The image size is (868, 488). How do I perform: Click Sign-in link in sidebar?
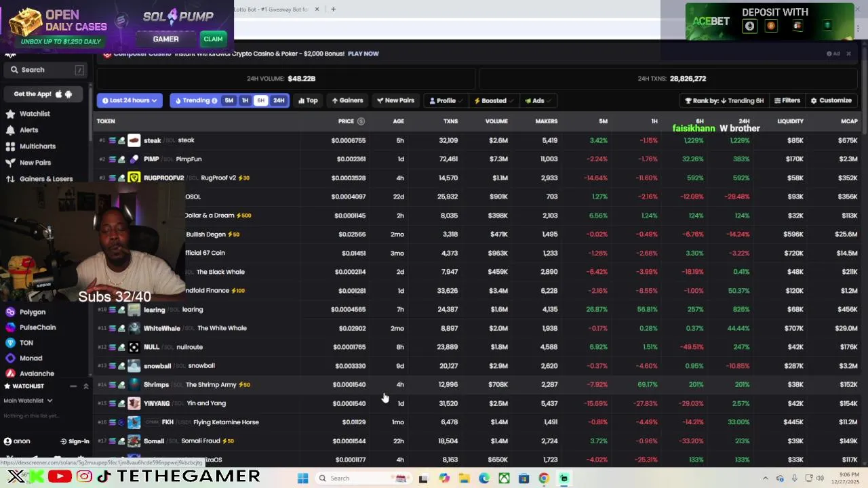click(x=75, y=441)
